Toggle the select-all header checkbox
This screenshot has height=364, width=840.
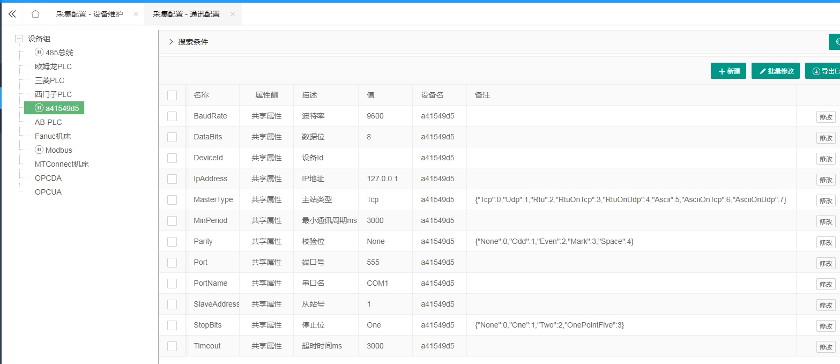[x=172, y=95]
